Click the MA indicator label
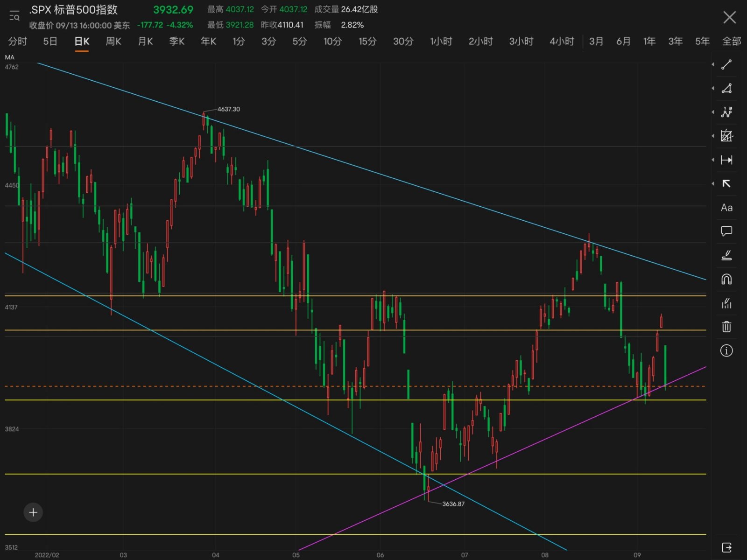This screenshot has height=560, width=747. (9, 57)
